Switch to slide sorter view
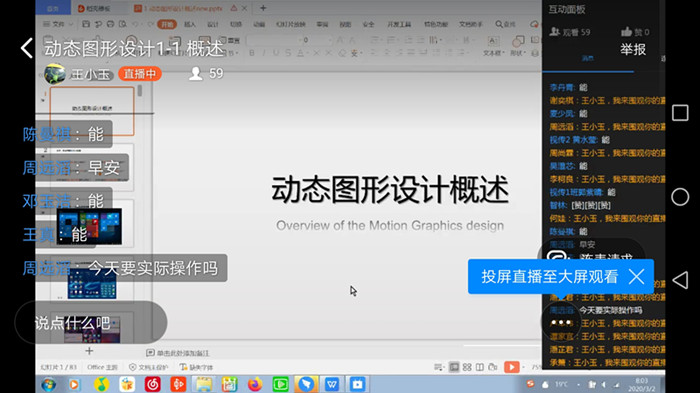700x393 pixels. tap(467, 367)
